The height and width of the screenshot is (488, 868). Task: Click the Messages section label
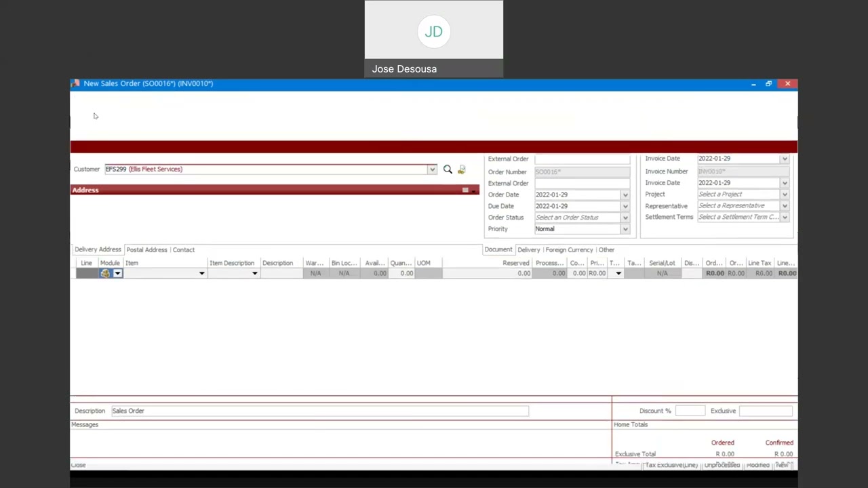[x=85, y=424]
